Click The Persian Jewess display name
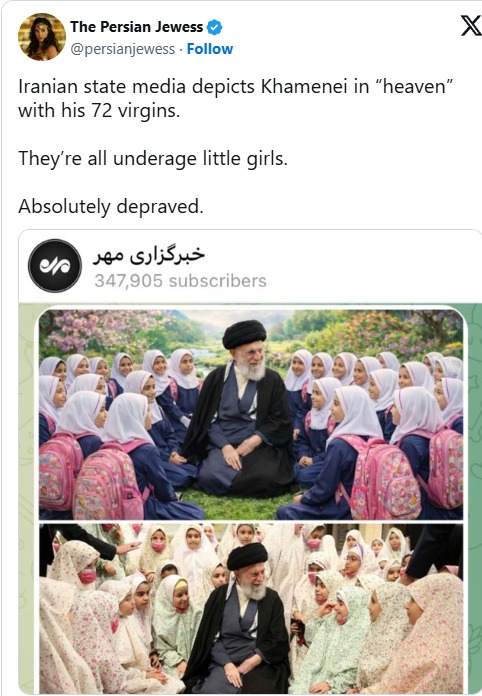The height and width of the screenshot is (696, 482). coord(136,27)
